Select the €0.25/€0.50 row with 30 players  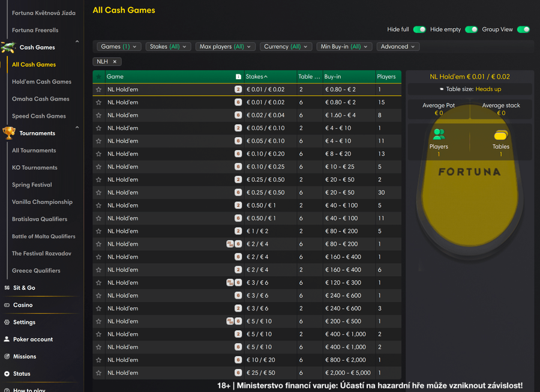(247, 193)
